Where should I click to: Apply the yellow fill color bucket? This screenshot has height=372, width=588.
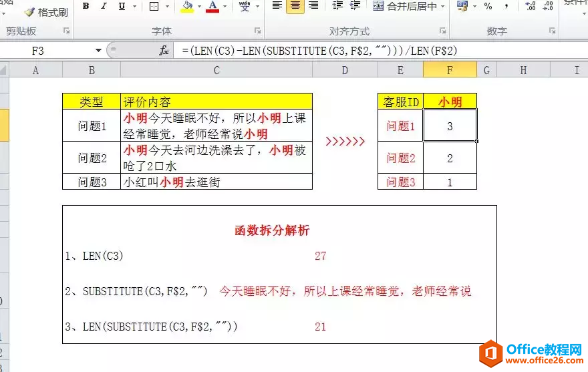pos(187,7)
